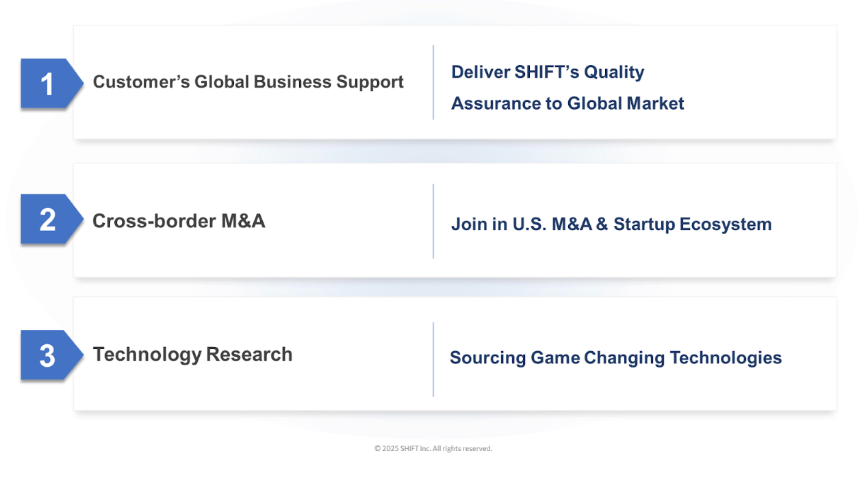The width and height of the screenshot is (868, 490).
Task: Click the "Deliver SHIFT's Quality" text line
Action: tap(548, 73)
